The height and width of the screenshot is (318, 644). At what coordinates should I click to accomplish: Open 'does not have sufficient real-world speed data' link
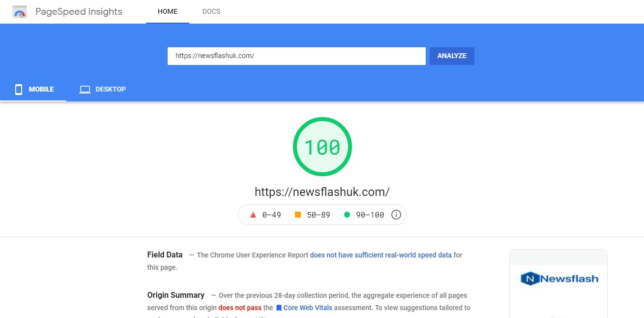(x=381, y=255)
